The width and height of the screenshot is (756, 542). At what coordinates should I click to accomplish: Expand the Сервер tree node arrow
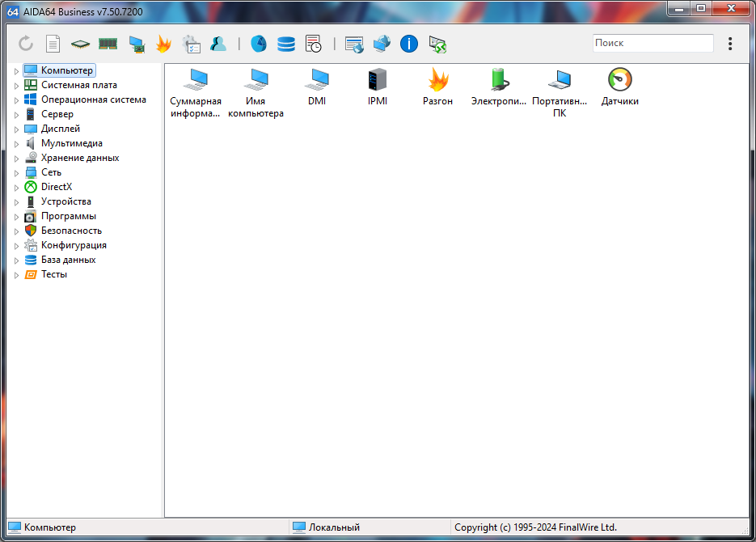(16, 115)
